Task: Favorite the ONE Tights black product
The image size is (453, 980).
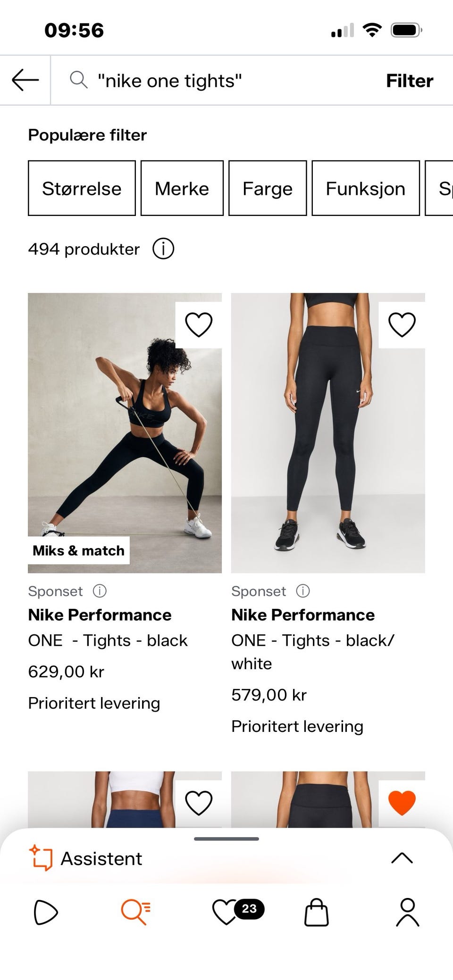Action: pos(199,325)
